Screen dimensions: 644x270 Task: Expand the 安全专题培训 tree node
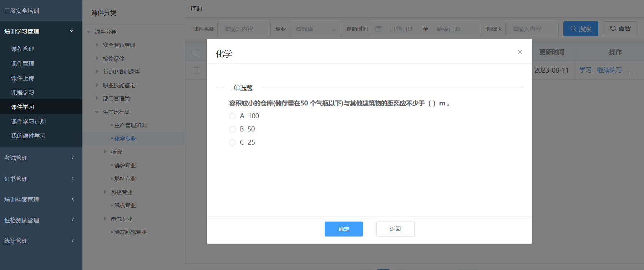point(97,45)
